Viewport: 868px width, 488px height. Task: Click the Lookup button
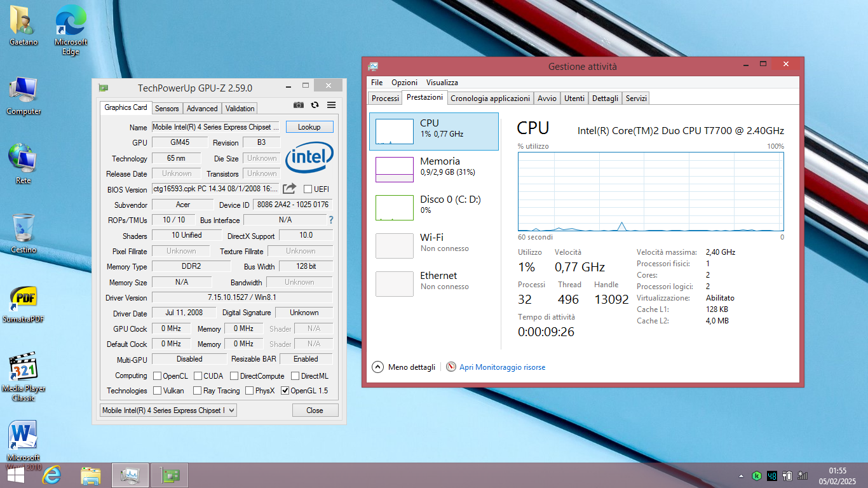coord(309,127)
